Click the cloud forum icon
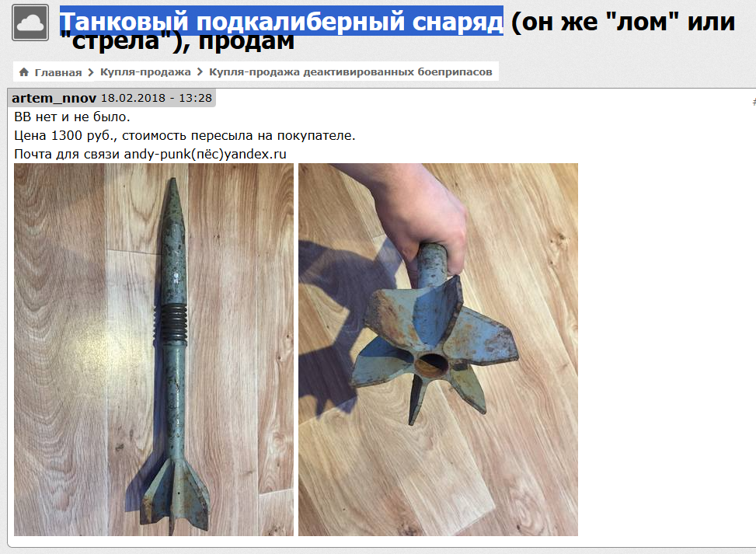 tap(30, 23)
